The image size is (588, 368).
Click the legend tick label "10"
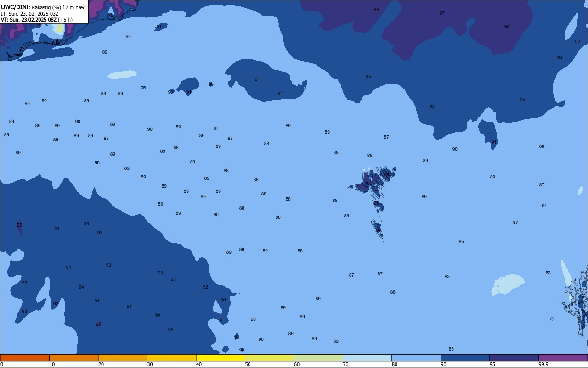pos(52,364)
